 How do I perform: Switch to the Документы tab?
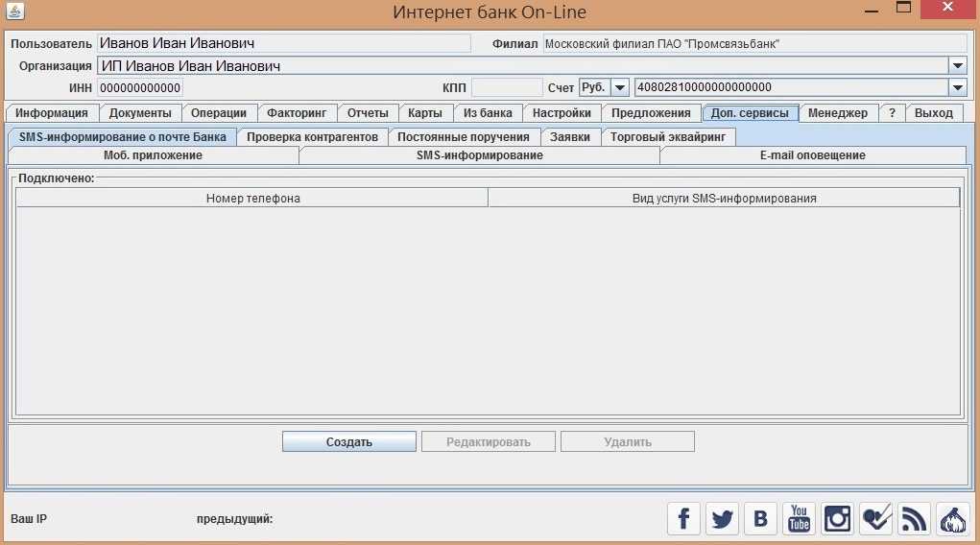pyautogui.click(x=140, y=113)
